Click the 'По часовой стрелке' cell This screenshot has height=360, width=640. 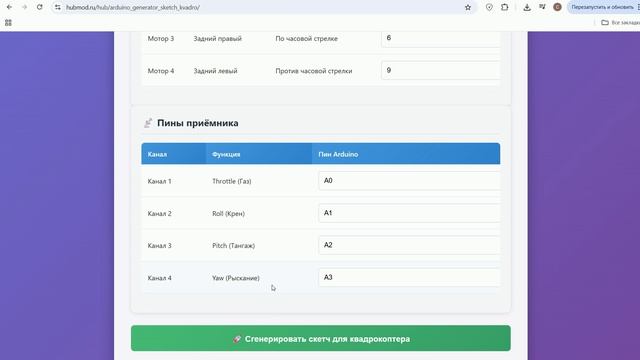pos(307,38)
